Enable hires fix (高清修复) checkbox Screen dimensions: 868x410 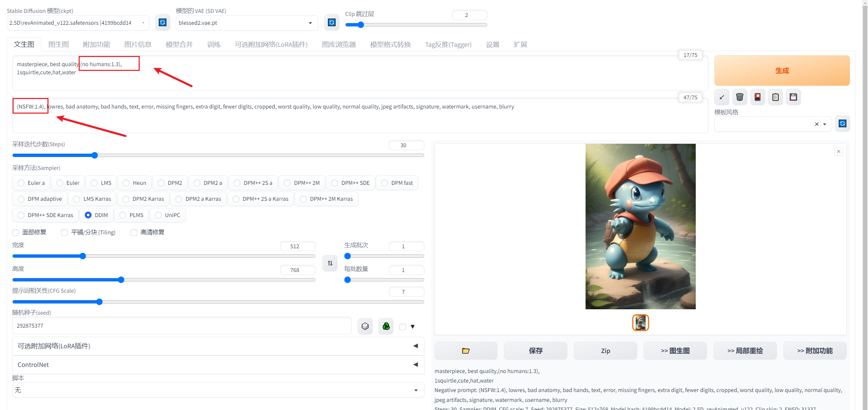pyautogui.click(x=134, y=232)
